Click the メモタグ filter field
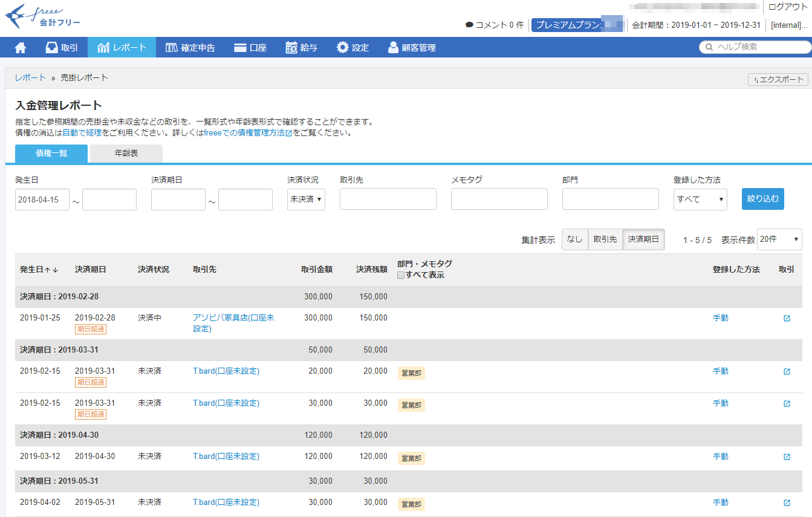The image size is (812, 517). pyautogui.click(x=499, y=199)
